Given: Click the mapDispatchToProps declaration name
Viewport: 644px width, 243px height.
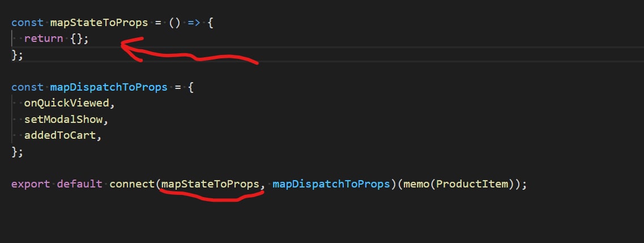Looking at the screenshot, I should click(x=109, y=87).
